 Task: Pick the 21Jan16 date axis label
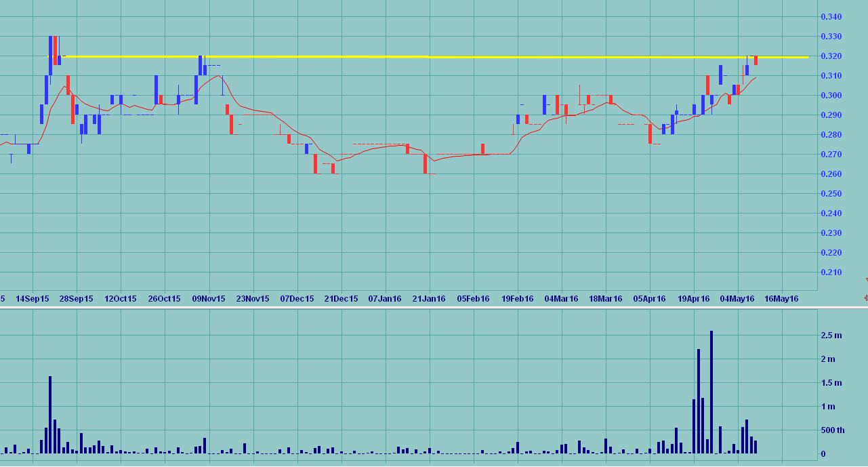[x=429, y=299]
